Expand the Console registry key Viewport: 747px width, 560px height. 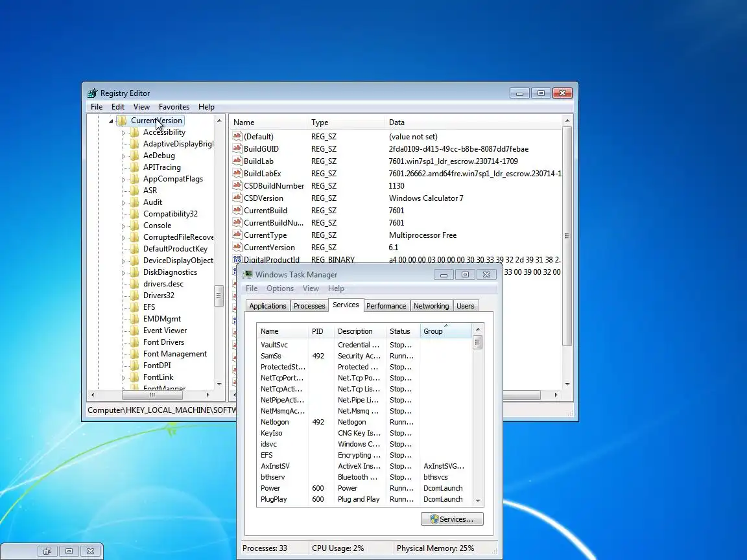(123, 226)
